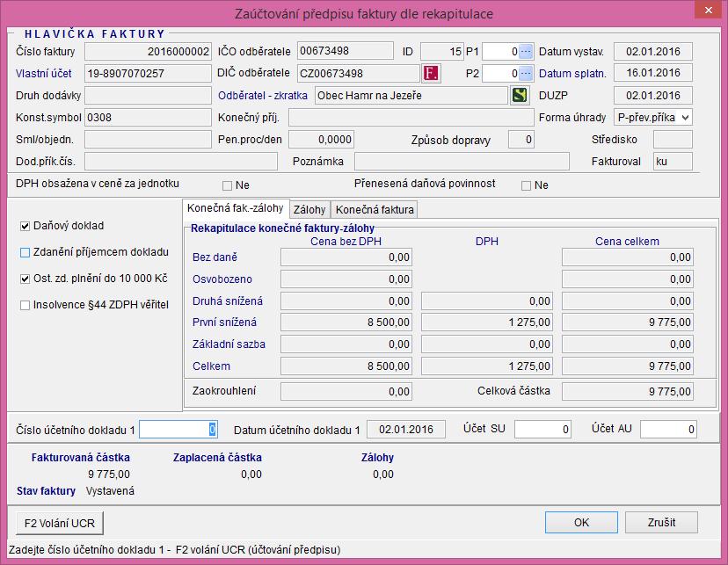Close the Zaúčtování předpisu faktury dialog
Viewport: 728px width, 565px height.
pyautogui.click(x=708, y=10)
